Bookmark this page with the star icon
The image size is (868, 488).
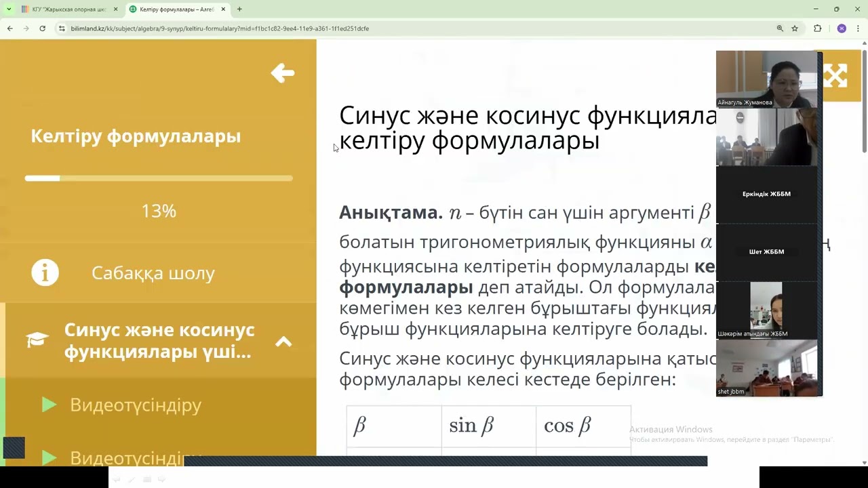pos(795,28)
